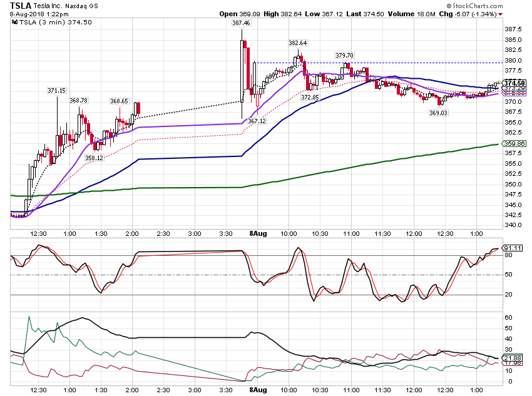
Task: Click the "High 382.64" header value
Action: tap(282, 14)
